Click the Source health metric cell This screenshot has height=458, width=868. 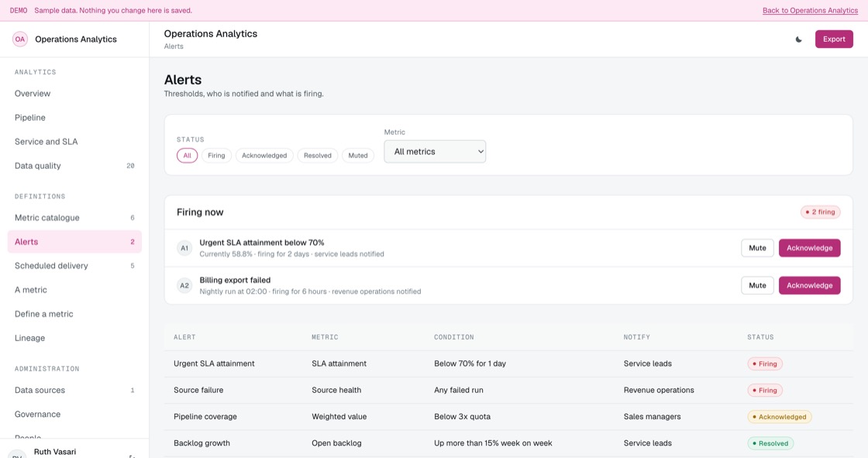pos(336,391)
